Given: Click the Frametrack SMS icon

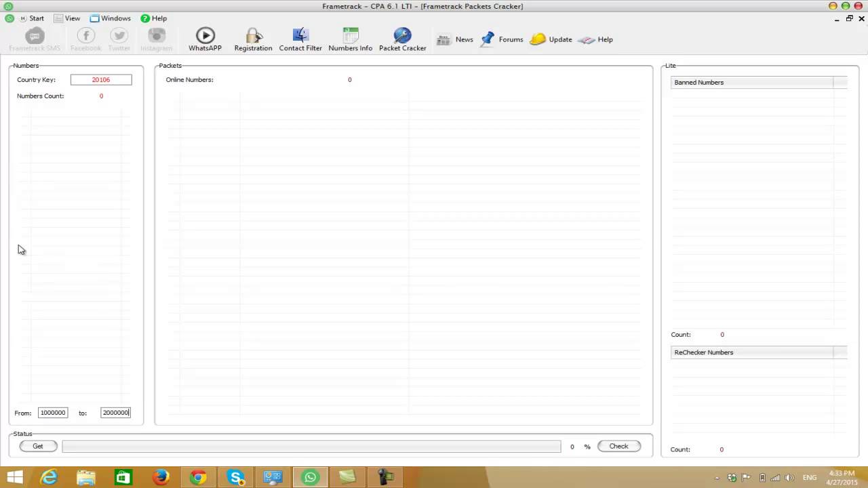Looking at the screenshot, I should pyautogui.click(x=35, y=39).
